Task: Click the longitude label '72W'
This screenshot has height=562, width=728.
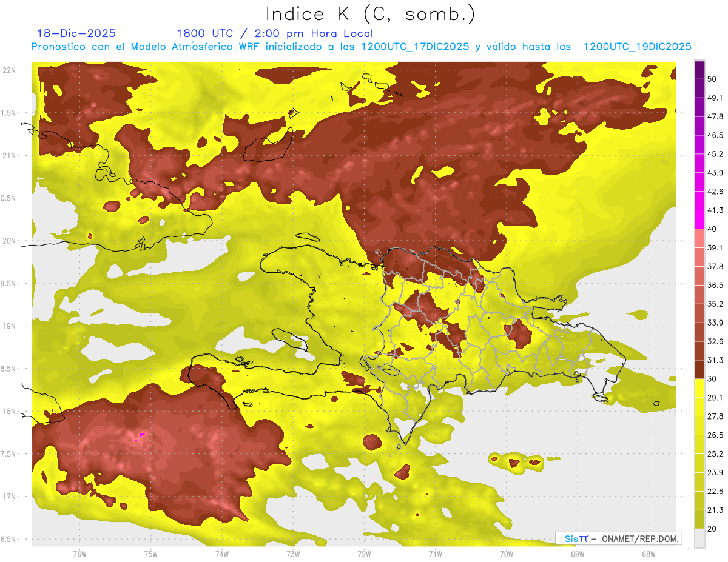Action: (364, 554)
